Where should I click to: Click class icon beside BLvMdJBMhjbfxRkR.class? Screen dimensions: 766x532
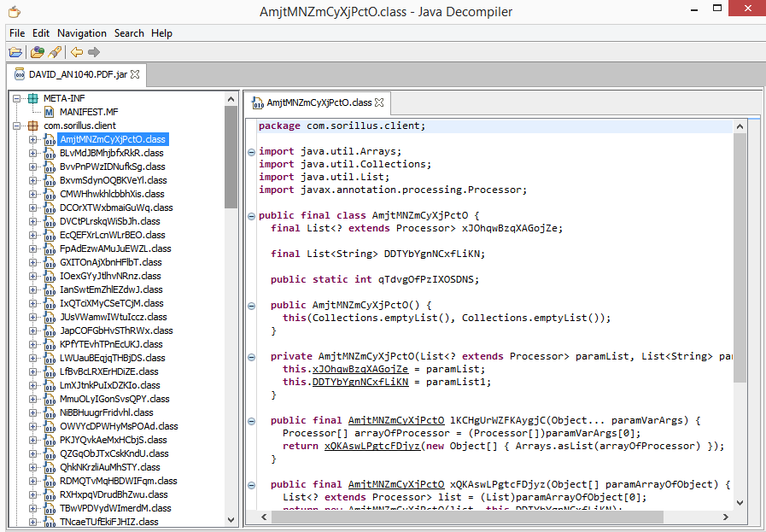(x=50, y=153)
